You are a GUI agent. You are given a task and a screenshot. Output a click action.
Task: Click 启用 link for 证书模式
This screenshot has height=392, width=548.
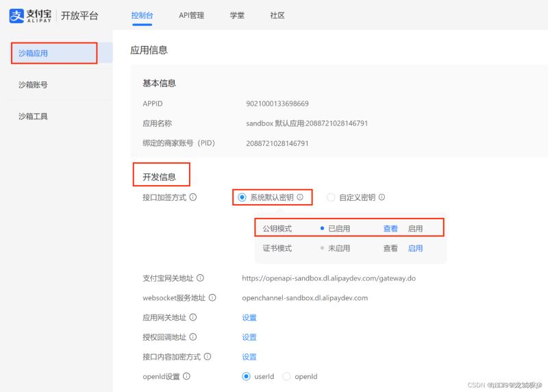coord(415,248)
